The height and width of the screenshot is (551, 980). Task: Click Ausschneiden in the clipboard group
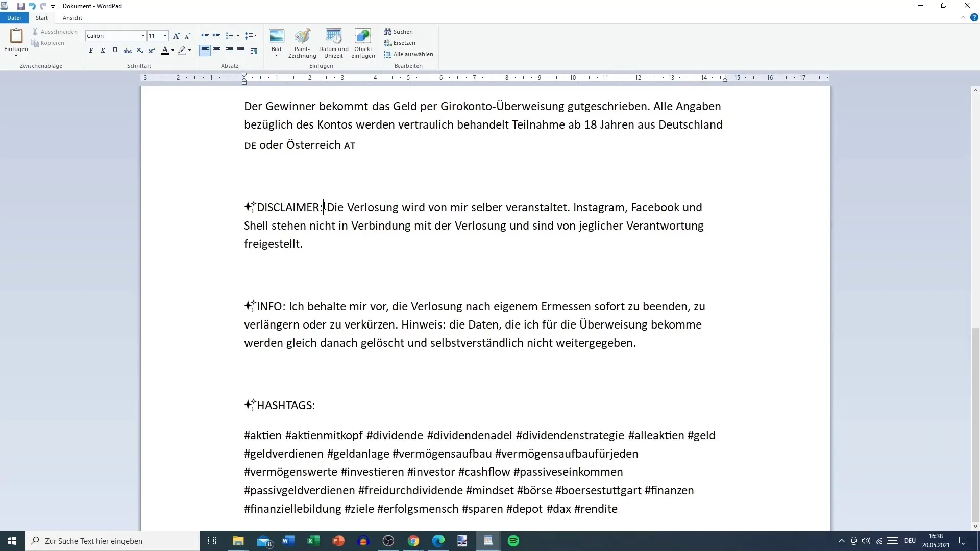tap(55, 32)
